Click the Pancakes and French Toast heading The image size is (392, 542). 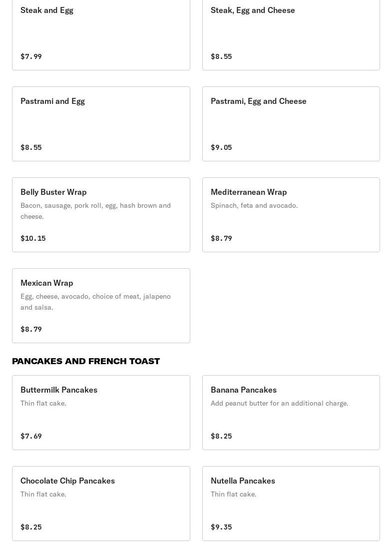tap(86, 361)
